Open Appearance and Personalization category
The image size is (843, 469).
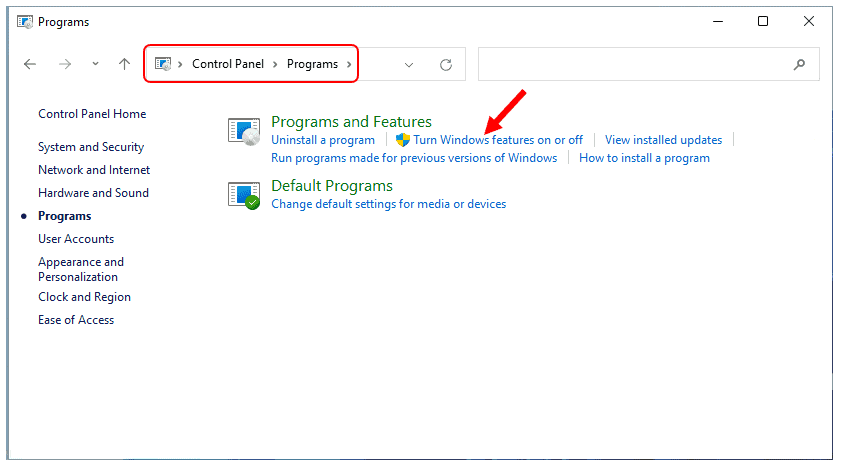(x=81, y=269)
